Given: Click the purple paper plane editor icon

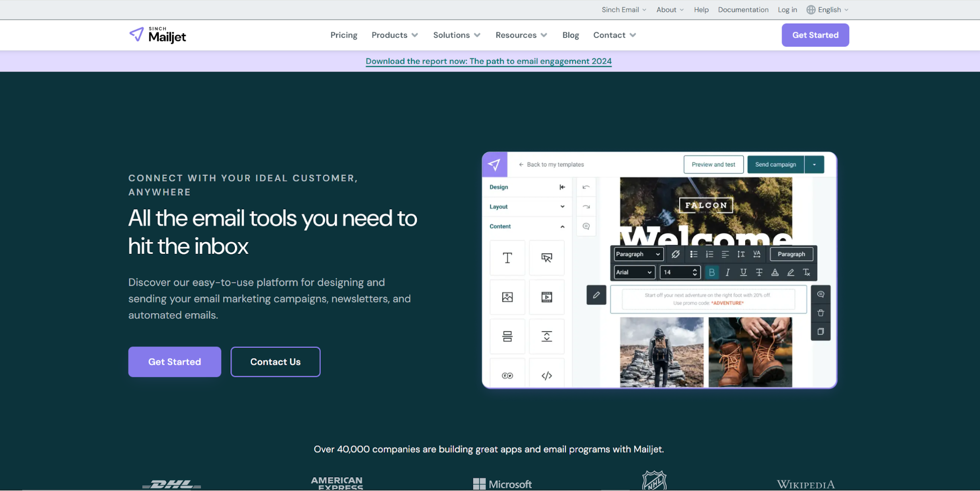Looking at the screenshot, I should pos(495,165).
